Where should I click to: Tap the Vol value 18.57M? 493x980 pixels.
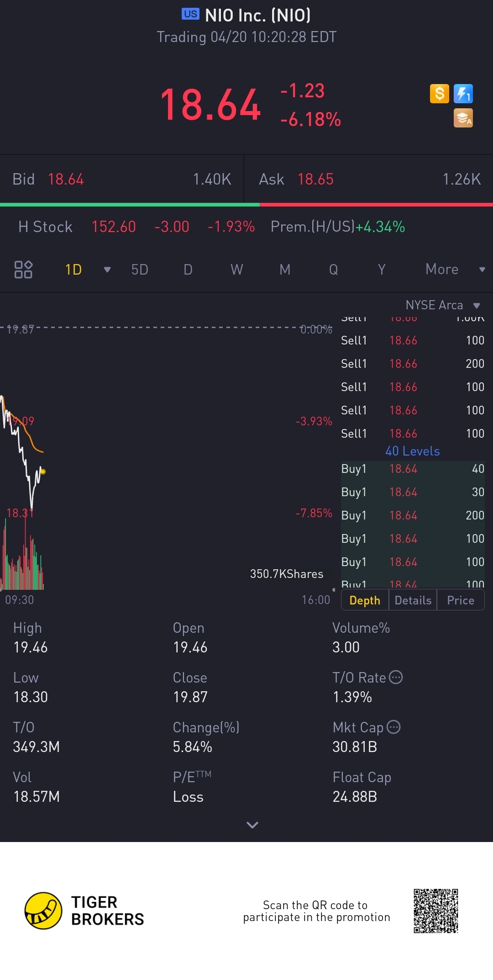click(37, 797)
